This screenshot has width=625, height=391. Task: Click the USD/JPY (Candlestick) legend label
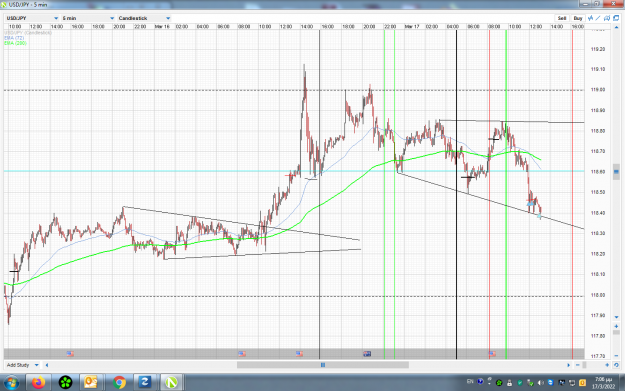click(28, 33)
